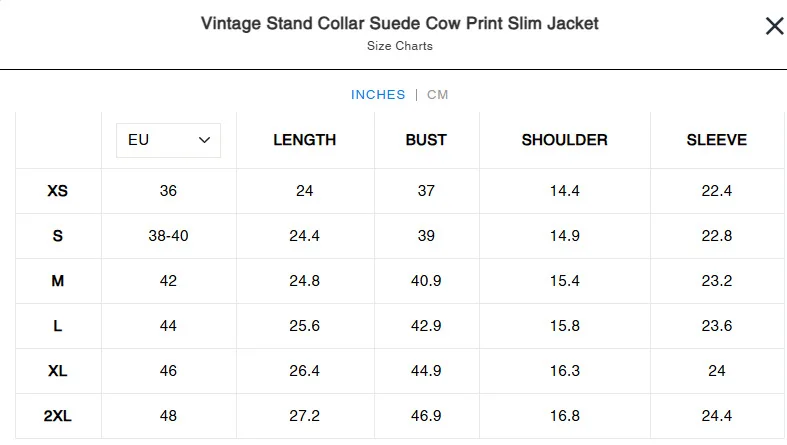
Task: Close the size chart popup
Action: pyautogui.click(x=774, y=27)
